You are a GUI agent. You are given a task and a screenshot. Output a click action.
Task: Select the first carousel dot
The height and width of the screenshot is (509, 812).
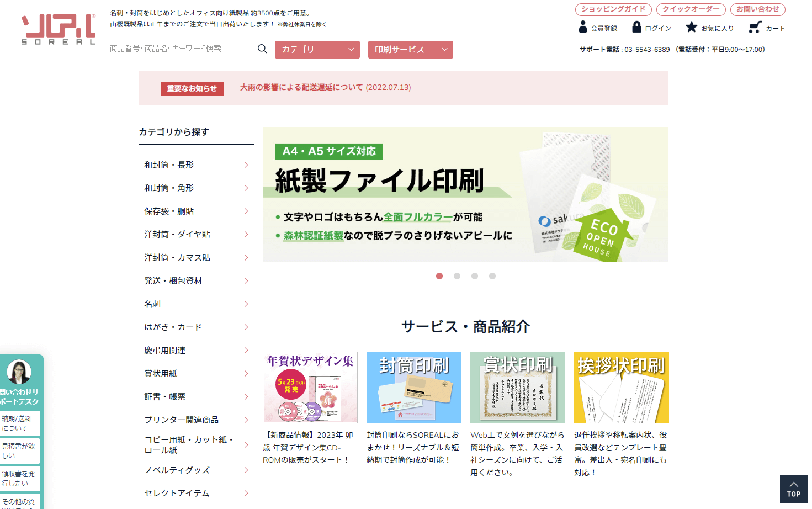click(x=439, y=276)
